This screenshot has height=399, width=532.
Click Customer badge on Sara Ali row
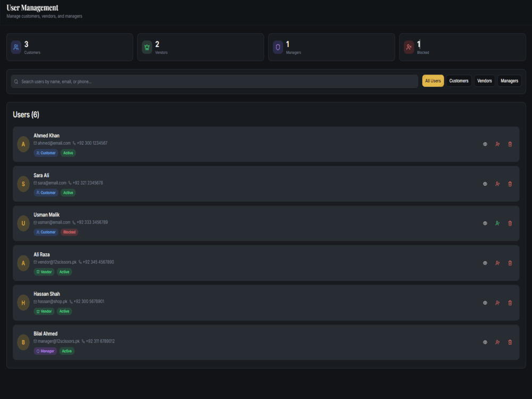tap(46, 193)
